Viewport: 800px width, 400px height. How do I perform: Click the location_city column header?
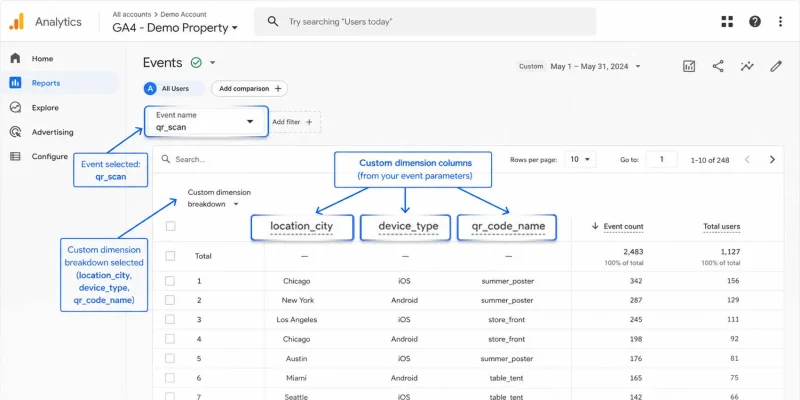click(302, 227)
